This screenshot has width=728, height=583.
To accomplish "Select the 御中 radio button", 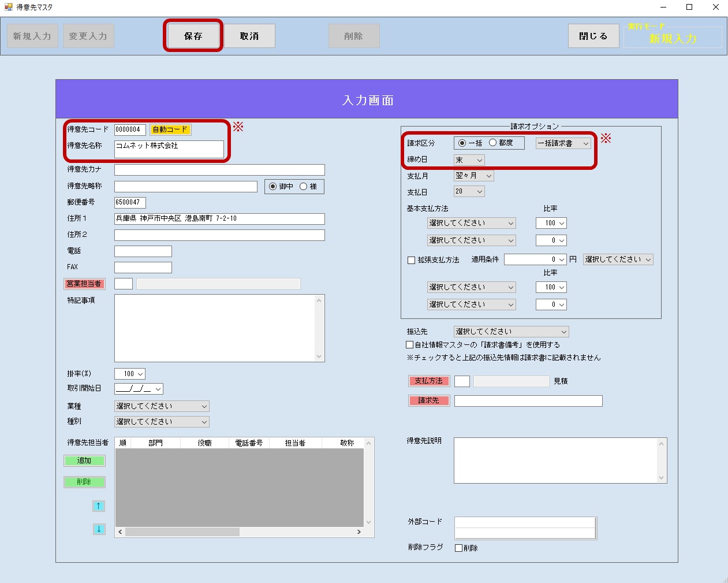I will click(x=273, y=187).
